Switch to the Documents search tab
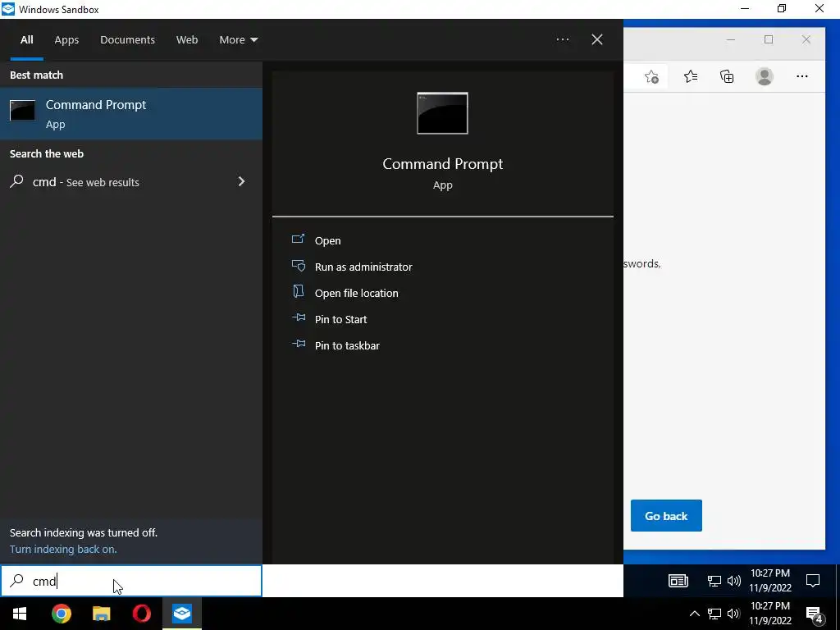Image resolution: width=840 pixels, height=630 pixels. [127, 39]
